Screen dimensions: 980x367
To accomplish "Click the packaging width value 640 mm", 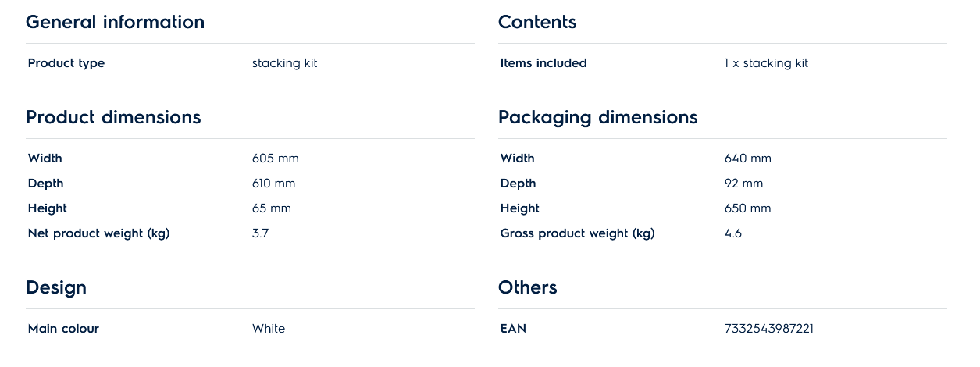I will (747, 159).
